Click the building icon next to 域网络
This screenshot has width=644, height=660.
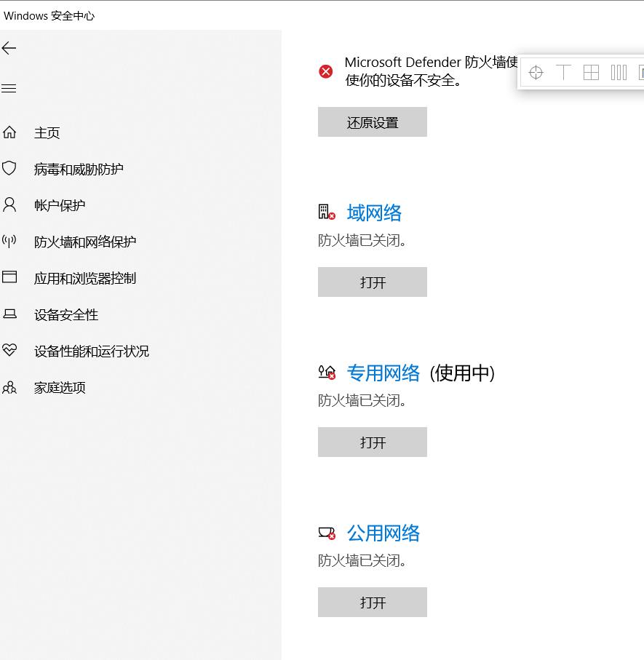tap(327, 212)
